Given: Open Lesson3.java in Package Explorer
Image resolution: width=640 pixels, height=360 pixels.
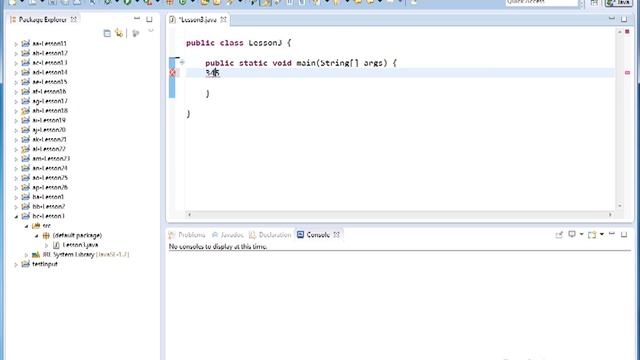Looking at the screenshot, I should [80, 245].
